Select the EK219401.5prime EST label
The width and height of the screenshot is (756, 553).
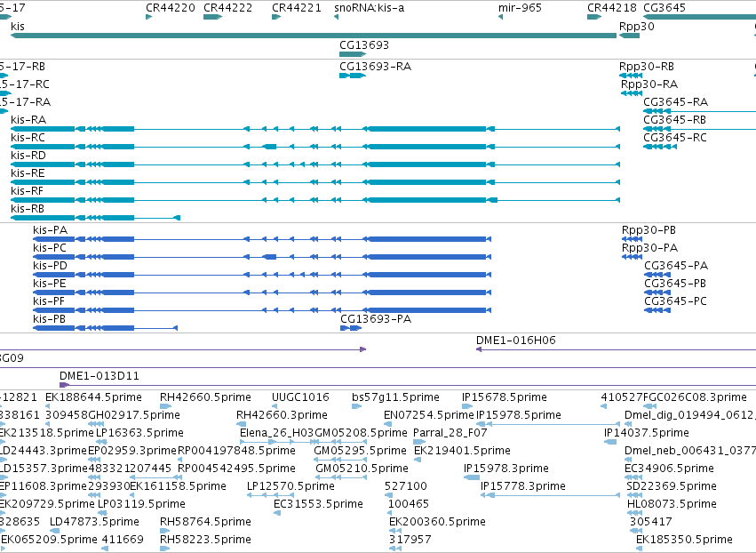coord(462,451)
